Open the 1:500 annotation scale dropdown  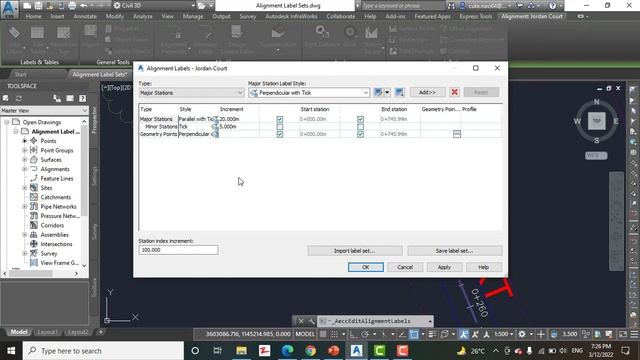504,334
